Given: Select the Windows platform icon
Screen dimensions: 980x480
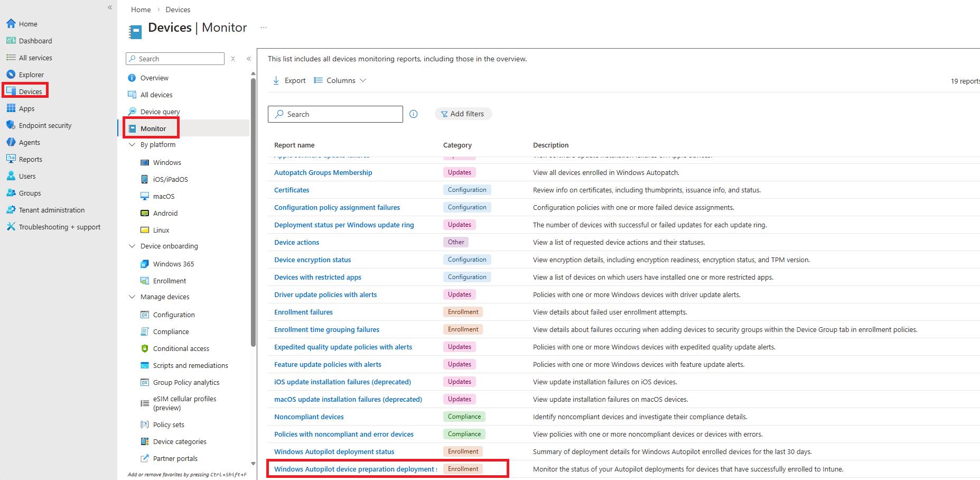Looking at the screenshot, I should click(x=145, y=162).
